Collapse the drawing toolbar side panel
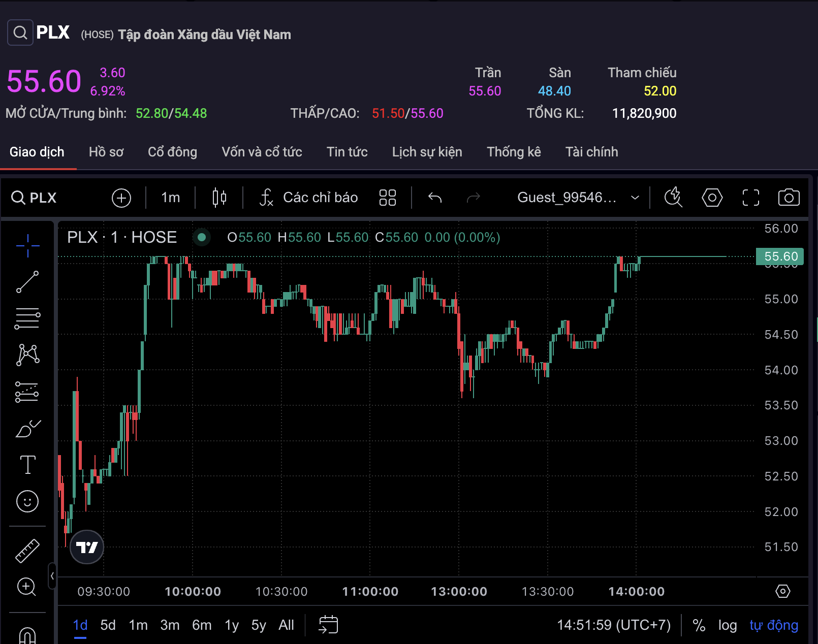Viewport: 818px width, 644px height. (52, 576)
